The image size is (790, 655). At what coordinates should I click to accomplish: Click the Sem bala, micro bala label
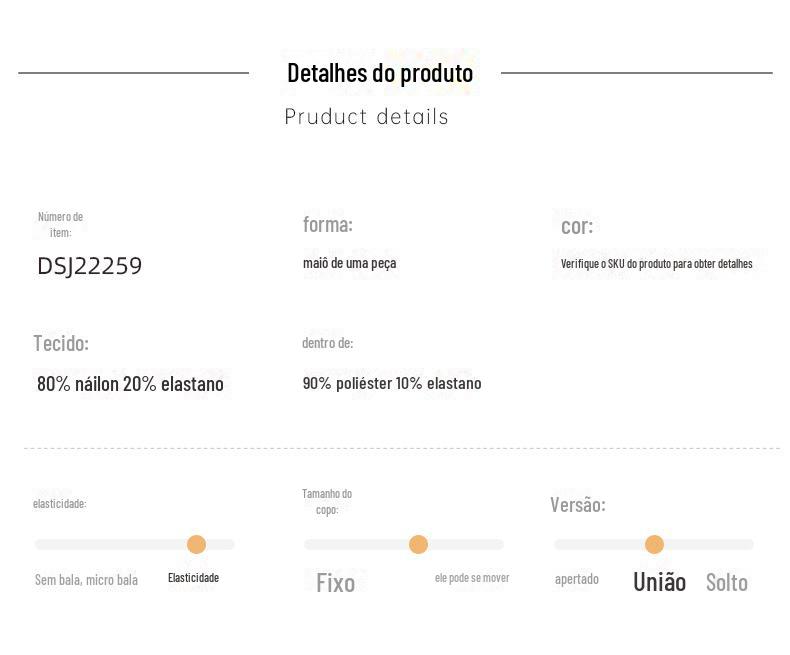coord(86,580)
